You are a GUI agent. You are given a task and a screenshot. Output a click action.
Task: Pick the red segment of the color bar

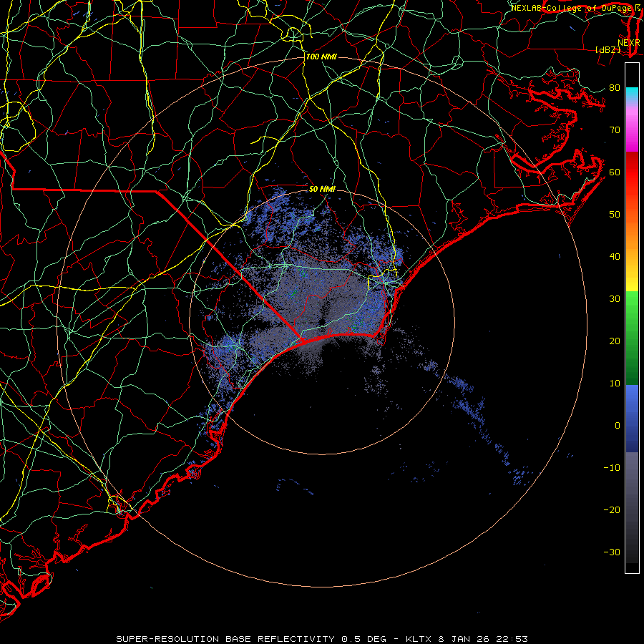tap(632, 172)
